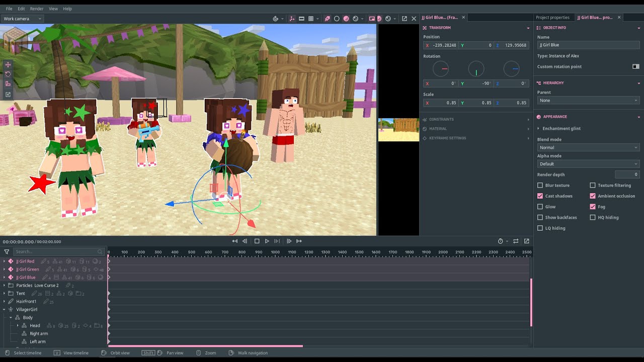
Task: Enable the Show backfaces checkbox
Action: pos(540,218)
